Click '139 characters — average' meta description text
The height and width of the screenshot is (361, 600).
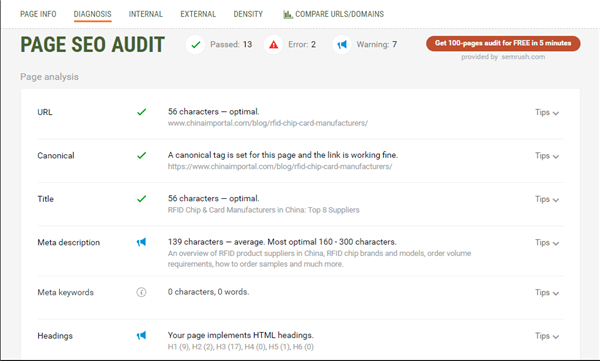point(282,242)
